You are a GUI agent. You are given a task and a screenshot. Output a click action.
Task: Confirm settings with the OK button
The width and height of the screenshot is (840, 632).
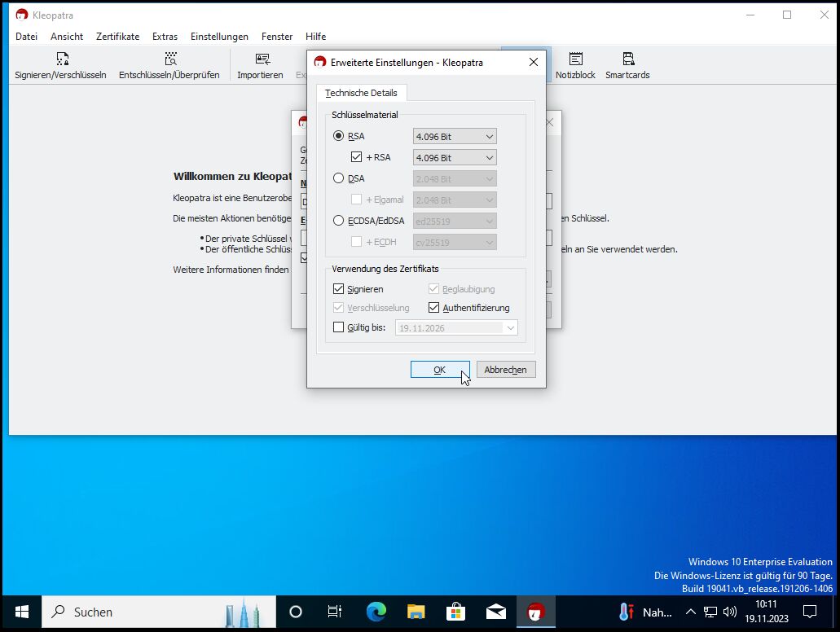click(x=440, y=370)
